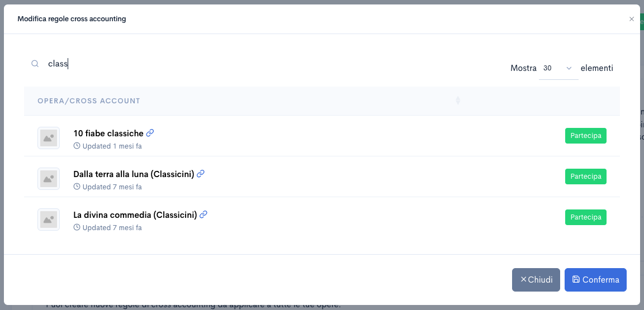
Task: Click the thumbnail for 10 fiabe classiche
Action: coord(49,138)
